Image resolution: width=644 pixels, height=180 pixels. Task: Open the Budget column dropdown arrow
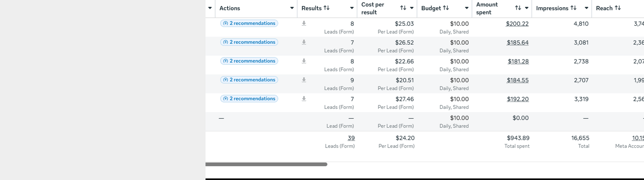pyautogui.click(x=467, y=8)
